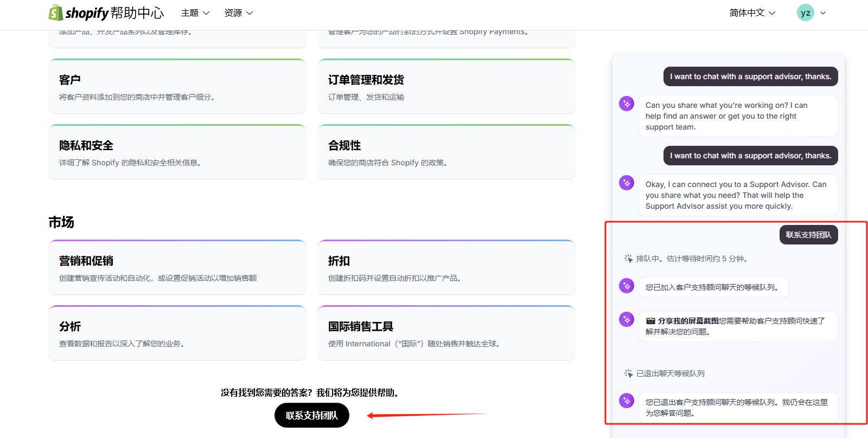The image size is (868, 438).
Task: Expand the account menu chevron beside yz
Action: (823, 13)
